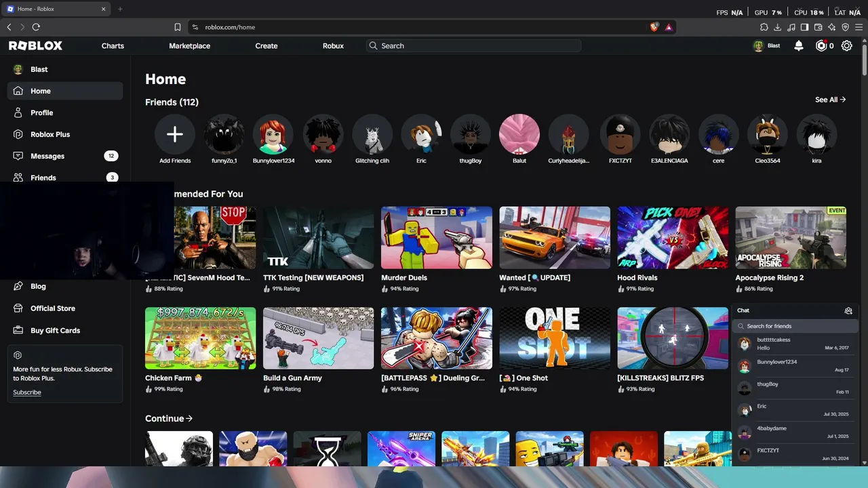
Task: Open friend avatar labeled Cleo3564
Action: [x=768, y=134]
